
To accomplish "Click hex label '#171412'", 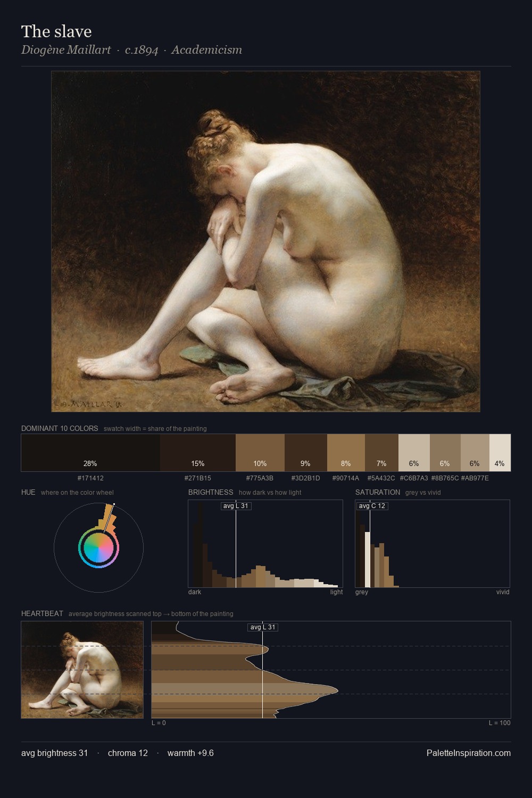I will 90,478.
